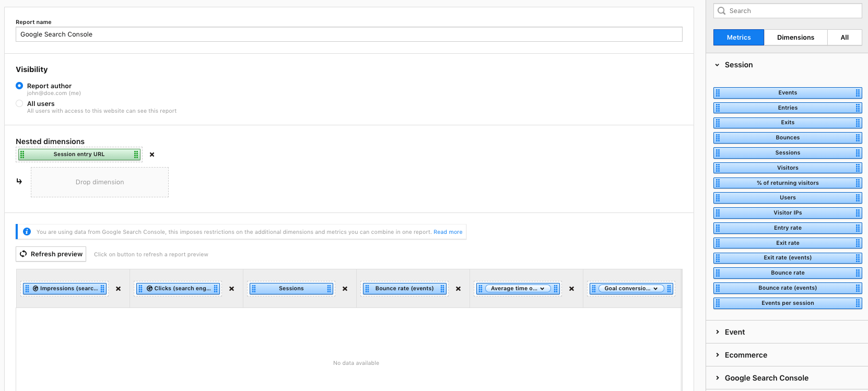Remove the Impressions metric column
Screen dimensions: 868x391
(x=118, y=289)
